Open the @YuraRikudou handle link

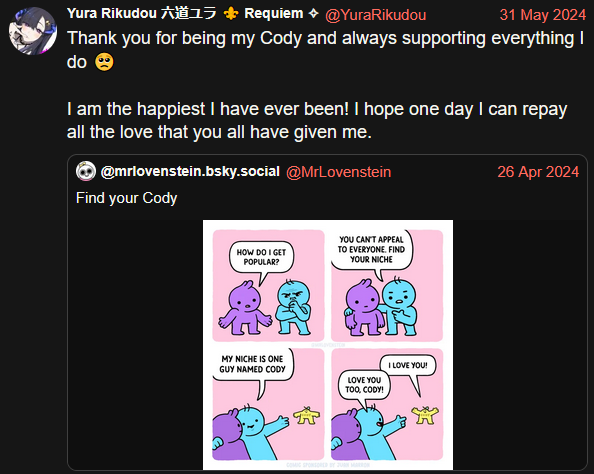(375, 15)
